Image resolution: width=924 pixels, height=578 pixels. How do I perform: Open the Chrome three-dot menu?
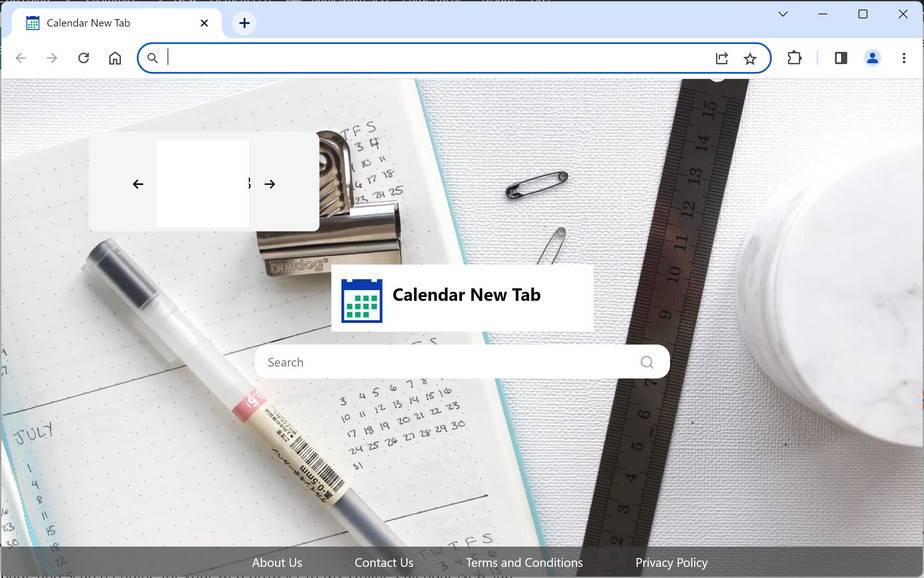click(x=904, y=58)
